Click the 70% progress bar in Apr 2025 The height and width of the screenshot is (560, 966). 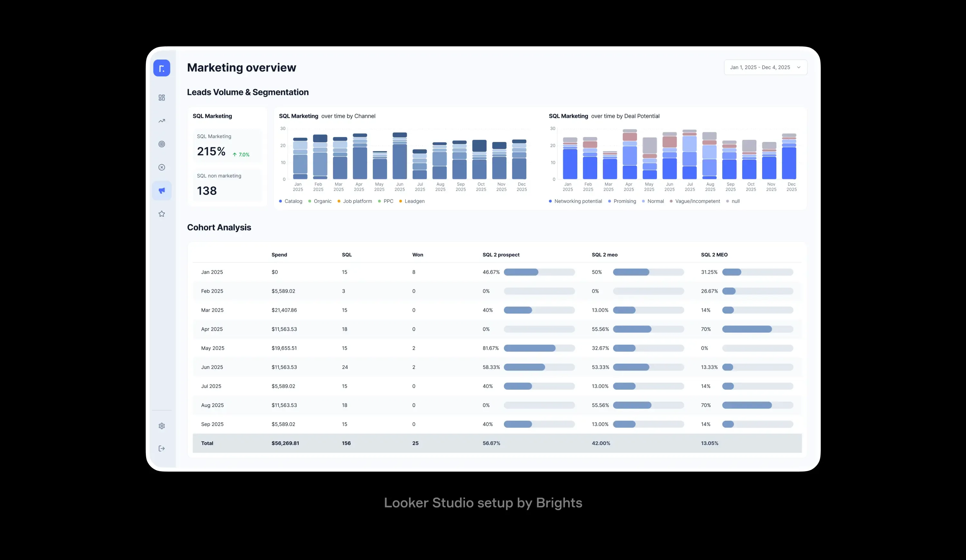(757, 329)
